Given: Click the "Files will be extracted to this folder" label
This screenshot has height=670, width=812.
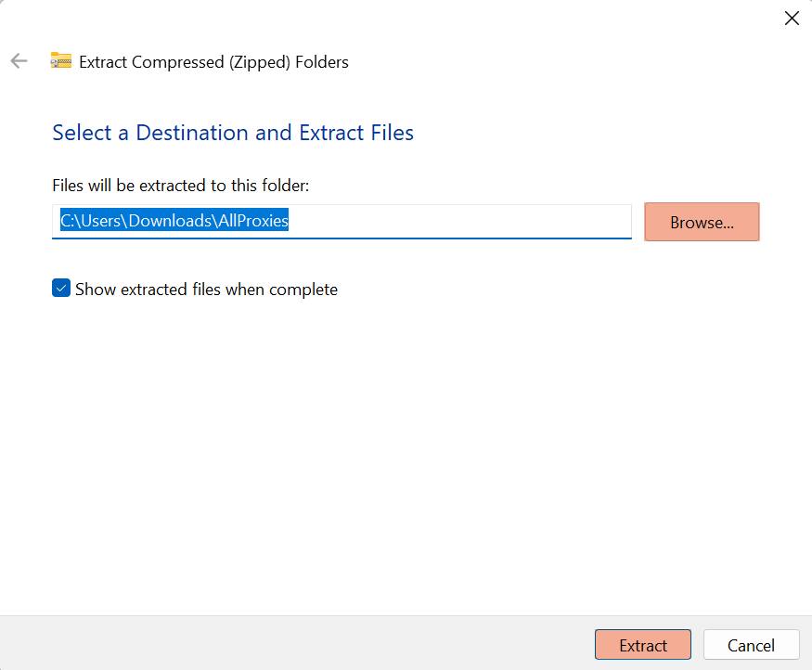Looking at the screenshot, I should (180, 186).
